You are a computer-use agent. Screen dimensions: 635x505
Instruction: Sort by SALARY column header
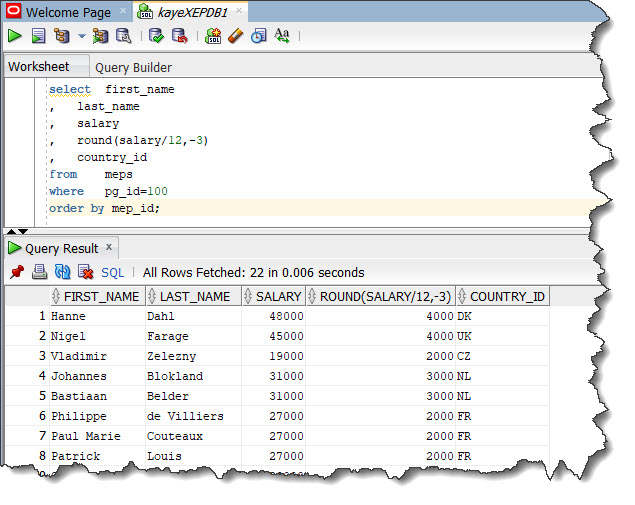click(273, 296)
